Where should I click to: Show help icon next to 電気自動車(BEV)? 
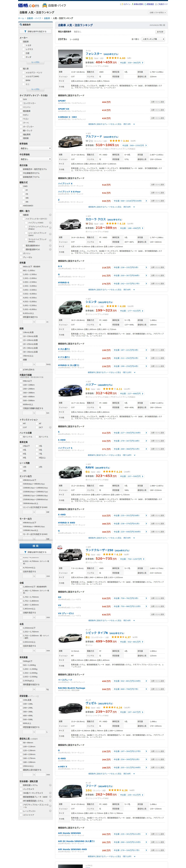(x=50, y=245)
